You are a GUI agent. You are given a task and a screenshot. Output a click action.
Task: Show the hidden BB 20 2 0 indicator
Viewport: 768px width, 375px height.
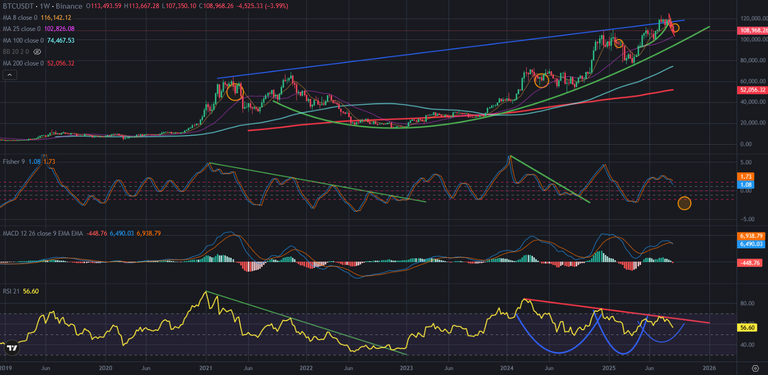click(36, 51)
